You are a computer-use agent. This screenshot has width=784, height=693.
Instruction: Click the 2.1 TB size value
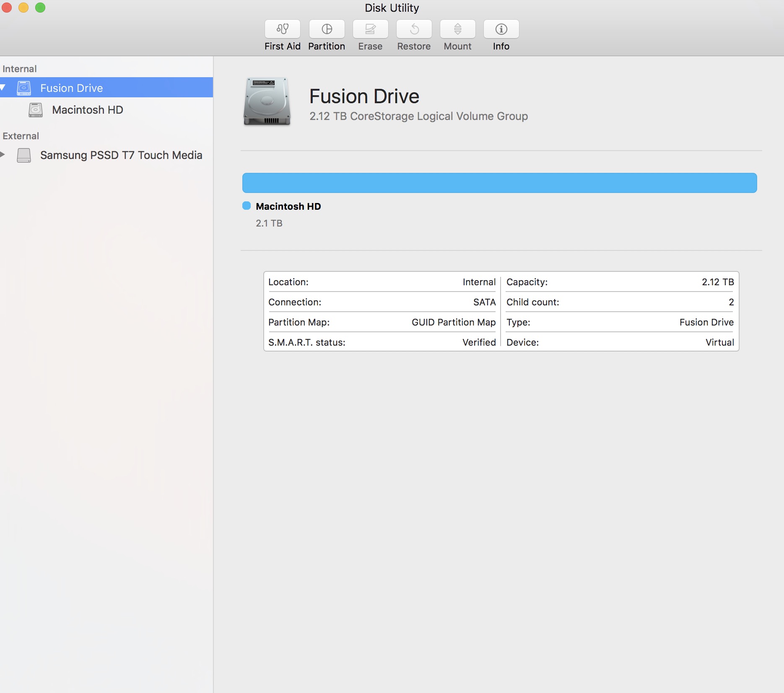269,223
